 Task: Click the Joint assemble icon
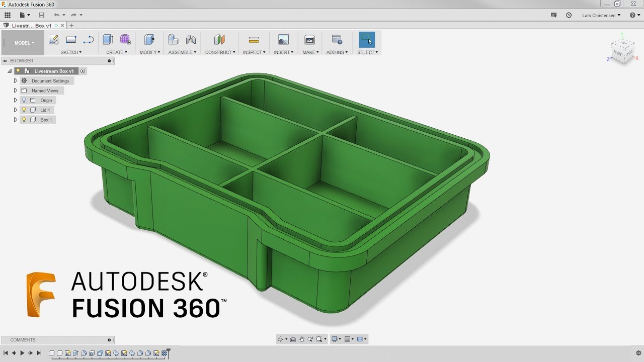pyautogui.click(x=191, y=39)
